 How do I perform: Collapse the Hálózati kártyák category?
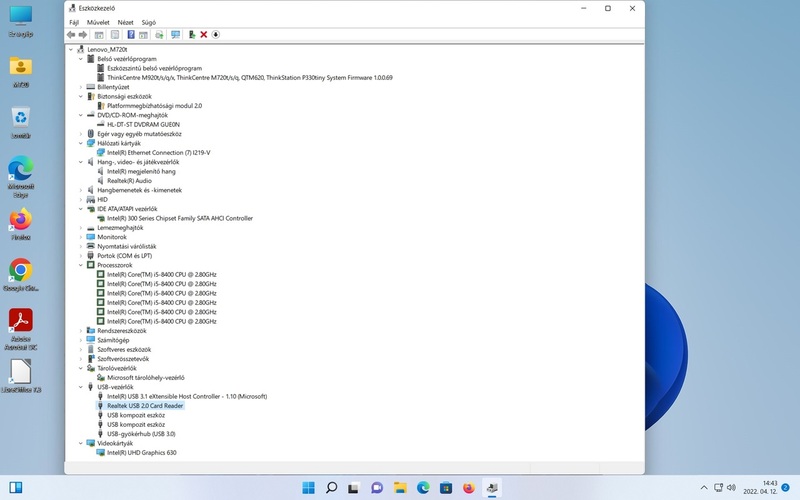81,143
